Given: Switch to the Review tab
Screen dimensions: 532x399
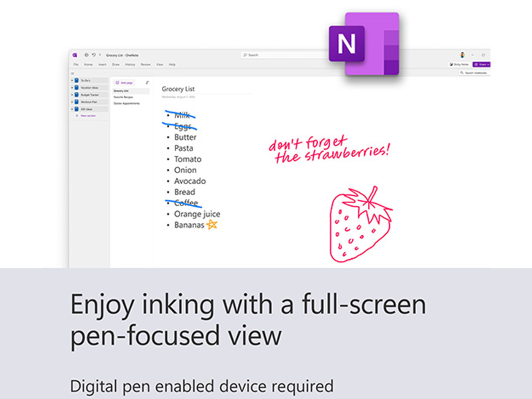Looking at the screenshot, I should (x=146, y=65).
